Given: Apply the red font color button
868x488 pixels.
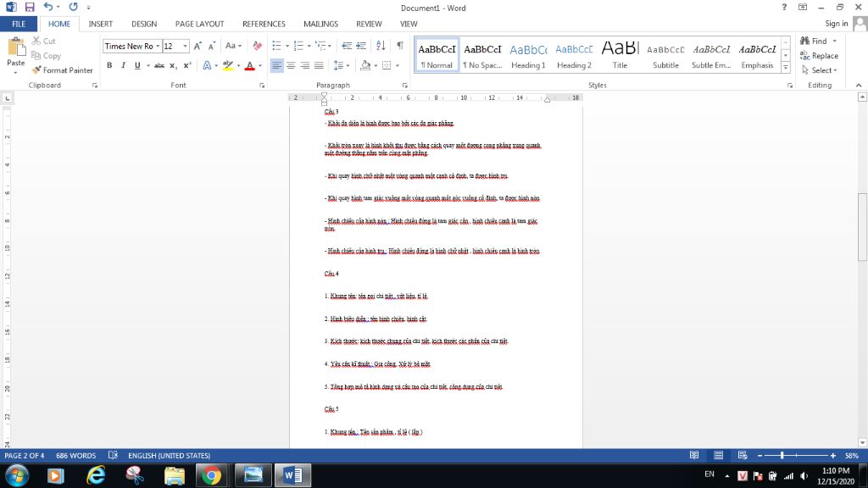Looking at the screenshot, I should pos(250,65).
